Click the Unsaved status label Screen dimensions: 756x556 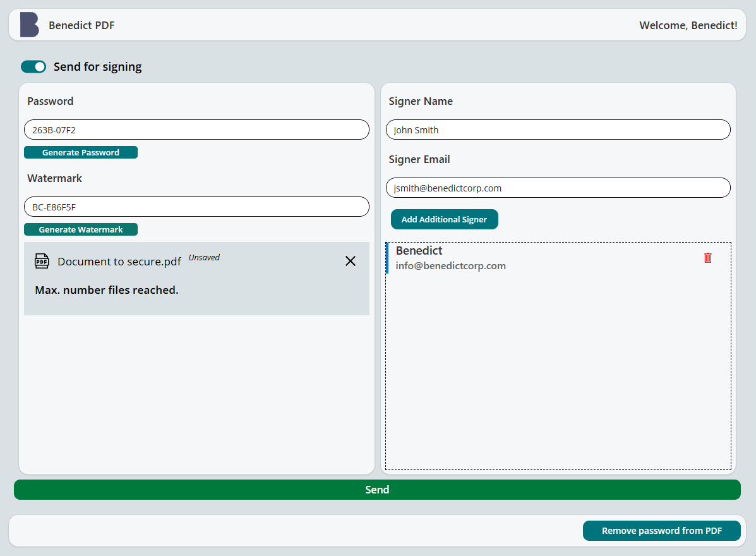(x=204, y=258)
